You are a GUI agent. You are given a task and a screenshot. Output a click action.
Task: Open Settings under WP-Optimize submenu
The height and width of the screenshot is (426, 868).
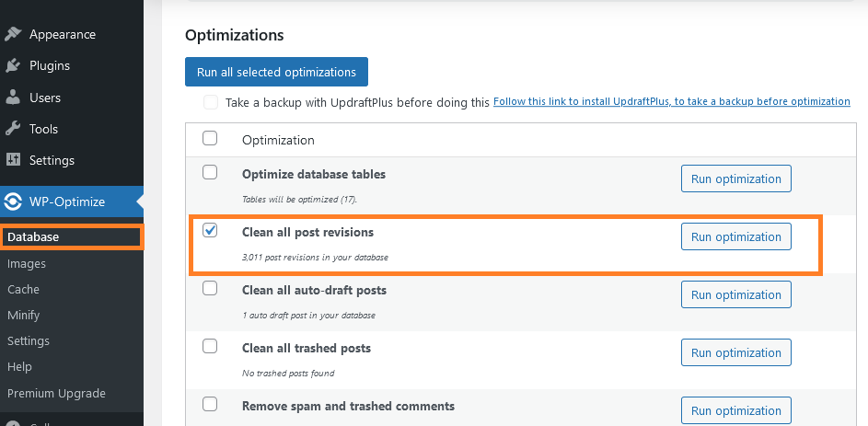[29, 340]
